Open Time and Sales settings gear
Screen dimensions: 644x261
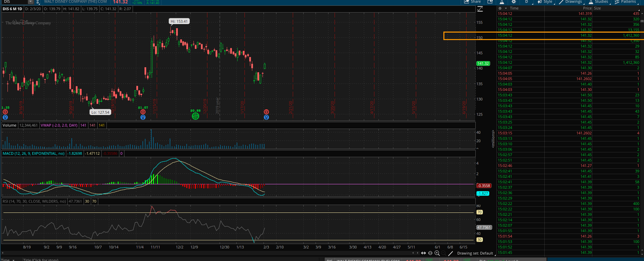click(500, 9)
